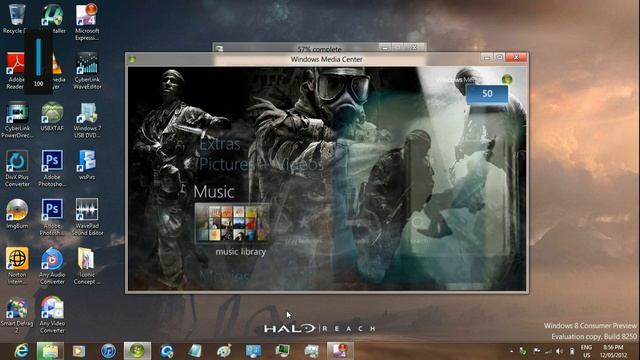Open Paint palette icon in taskbar
The width and height of the screenshot is (640, 360).
pyautogui.click(x=224, y=351)
